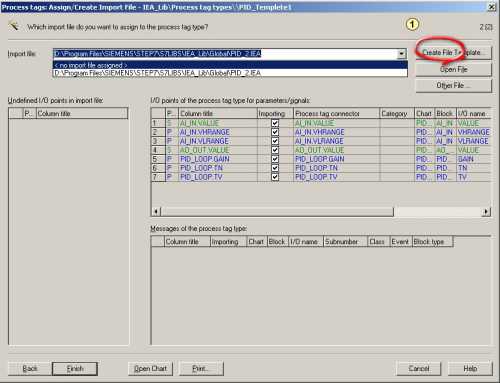Screen dimensions: 500x383
Task: Click Subnumber column header in Messages table
Action: coord(345,242)
